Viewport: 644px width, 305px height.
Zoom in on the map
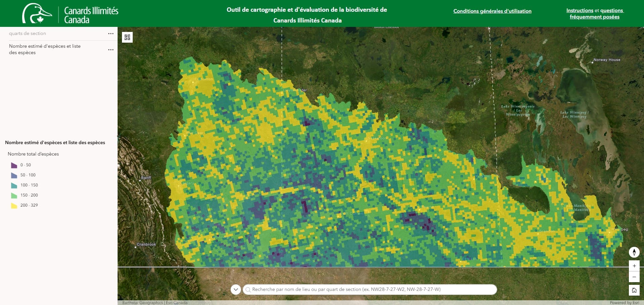coord(634,266)
